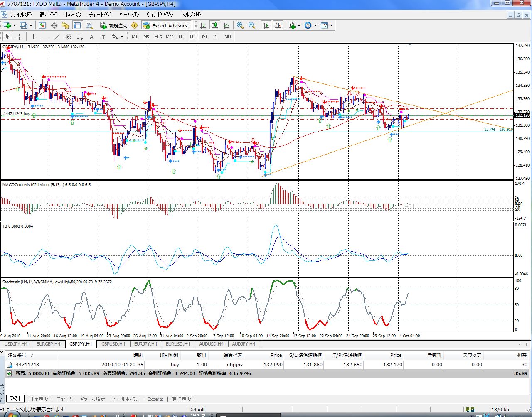This screenshot has height=417, width=532.
Task: Select order 44711243 in the trade list
Action: [x=27, y=365]
